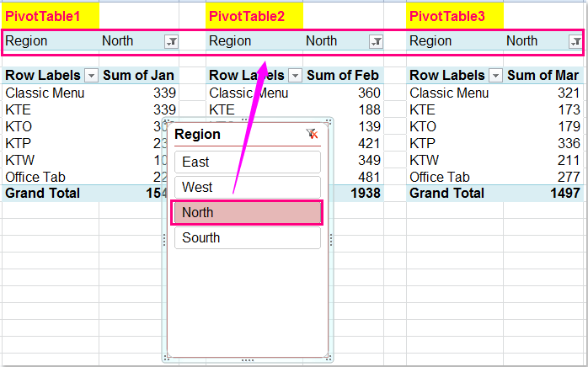Open Region filter dropdown in PivotTable1
588x367 pixels.
pyautogui.click(x=171, y=41)
